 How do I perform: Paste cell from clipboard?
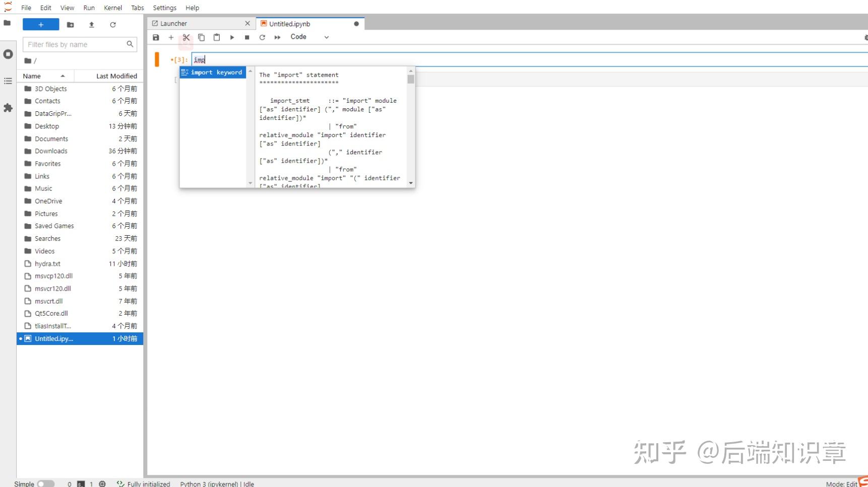(217, 37)
